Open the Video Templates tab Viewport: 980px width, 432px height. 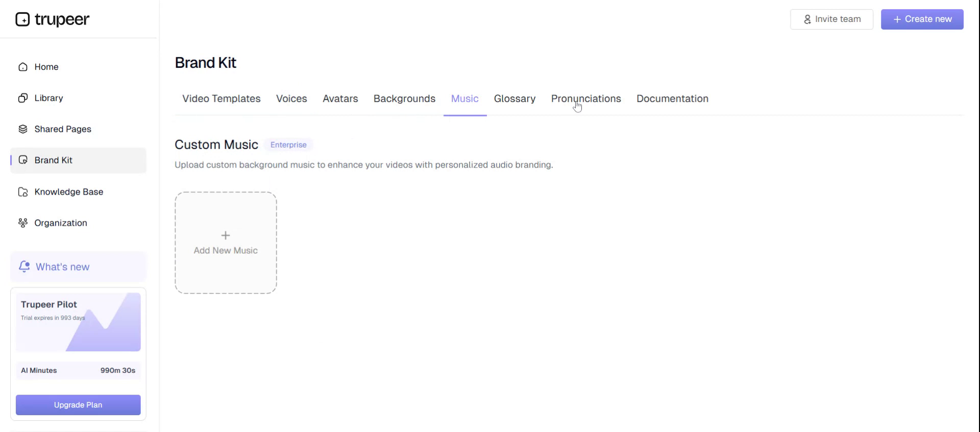click(x=222, y=99)
